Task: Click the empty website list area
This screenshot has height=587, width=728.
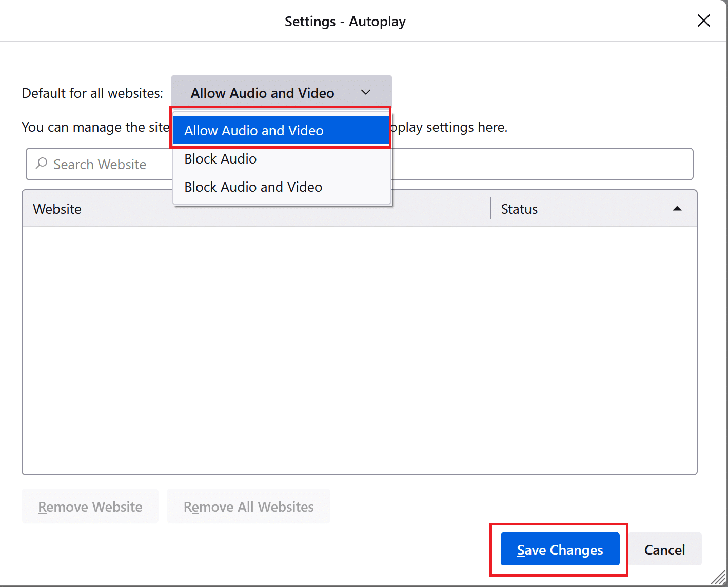Action: pos(359,349)
